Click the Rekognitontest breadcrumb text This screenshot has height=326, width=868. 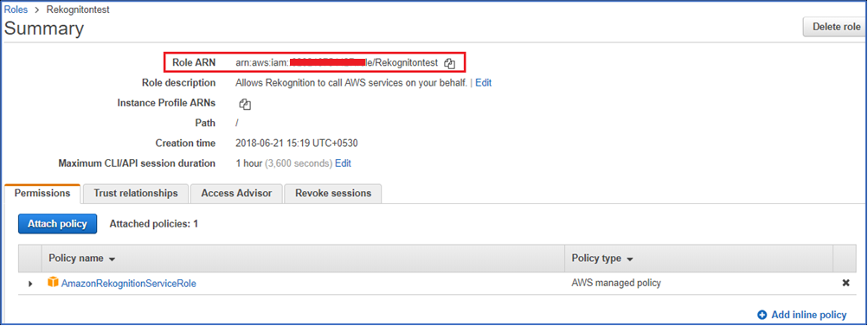pyautogui.click(x=78, y=10)
